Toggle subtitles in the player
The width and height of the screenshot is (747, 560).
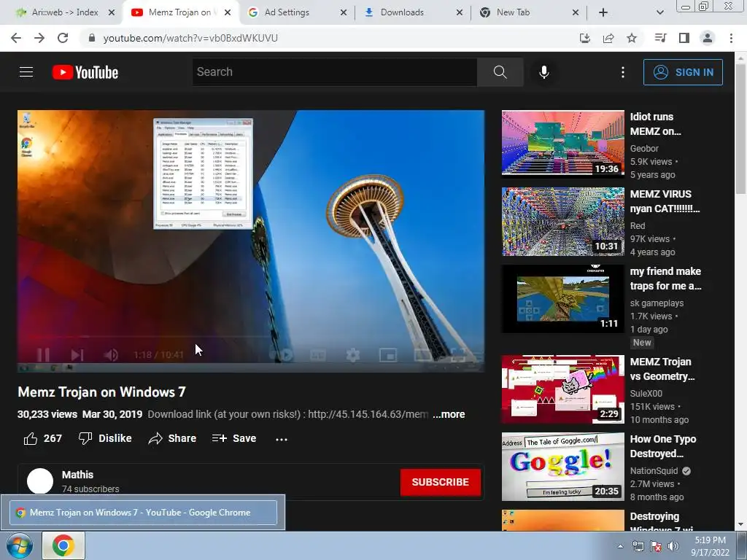(x=317, y=355)
